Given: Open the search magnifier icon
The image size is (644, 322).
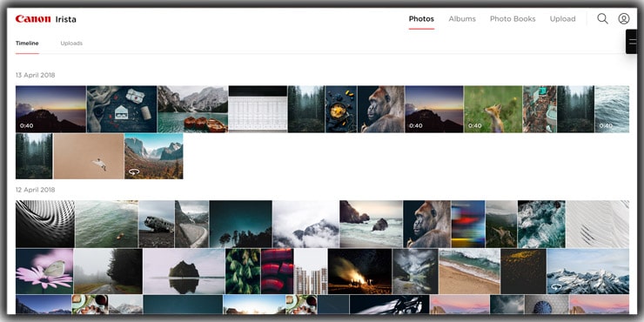Looking at the screenshot, I should (602, 18).
